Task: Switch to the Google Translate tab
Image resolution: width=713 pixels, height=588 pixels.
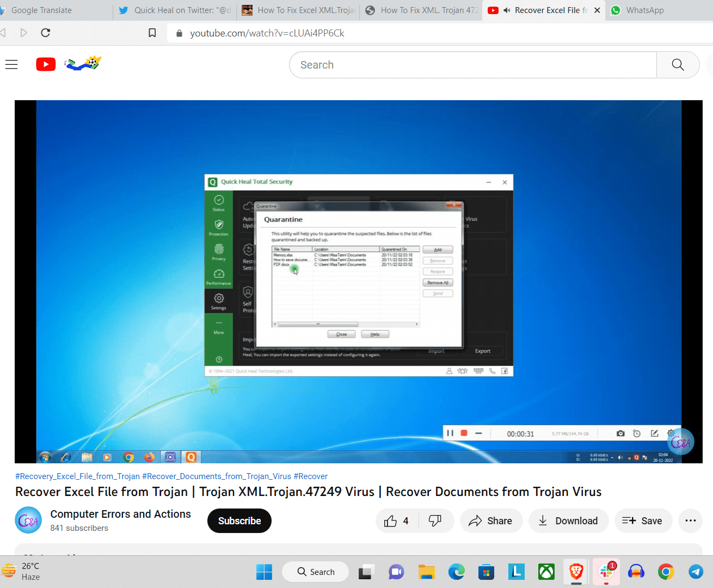Action: 41,10
